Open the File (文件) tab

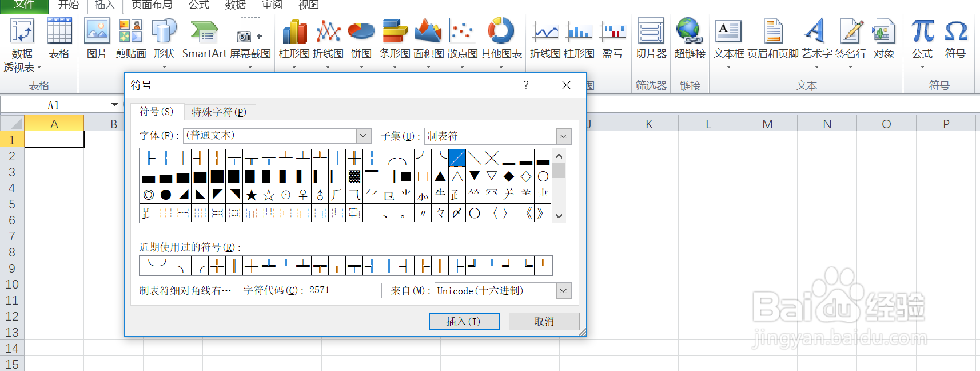[x=24, y=5]
